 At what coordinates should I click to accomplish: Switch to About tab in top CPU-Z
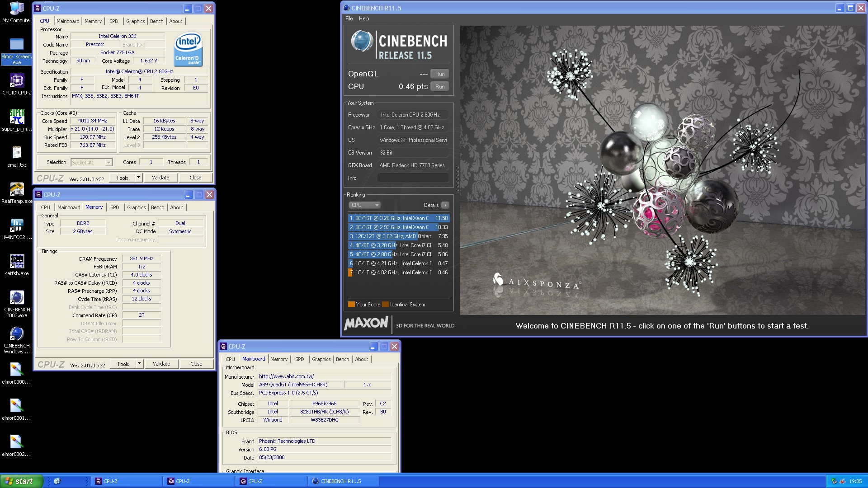tap(176, 21)
